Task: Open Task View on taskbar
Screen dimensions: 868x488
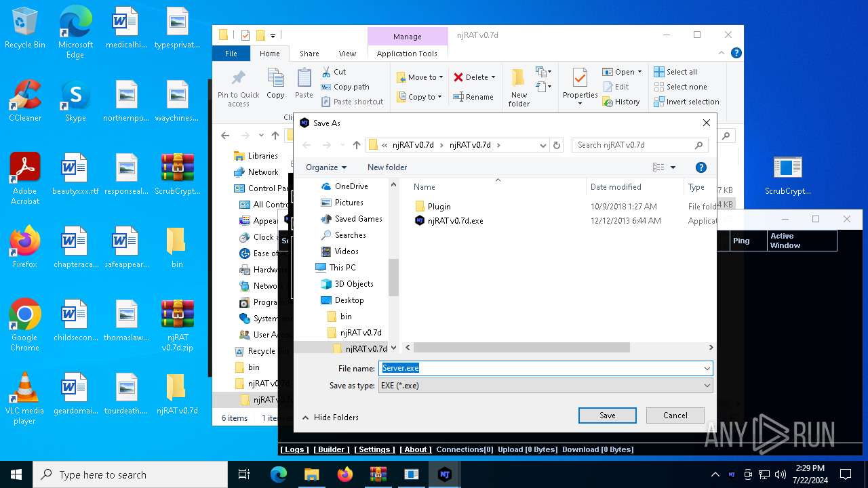Action: click(x=244, y=474)
